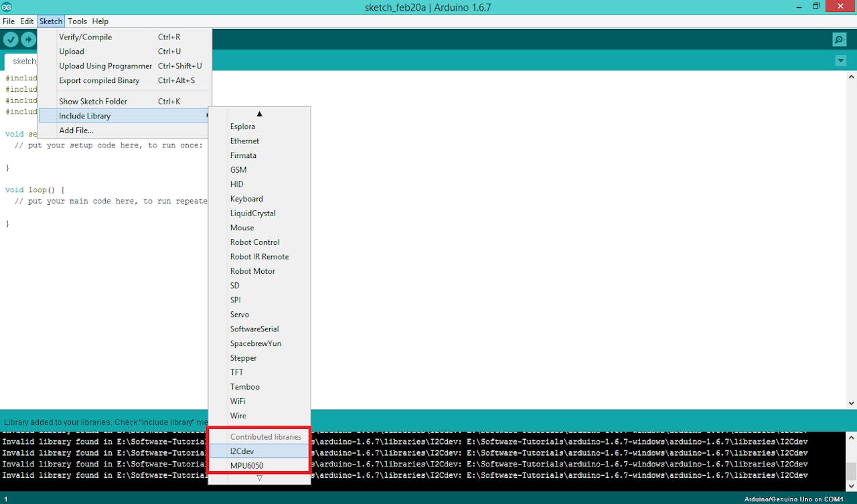Click the Verify checkmark toolbar icon
Screen dimensions: 857x504
pos(11,39)
